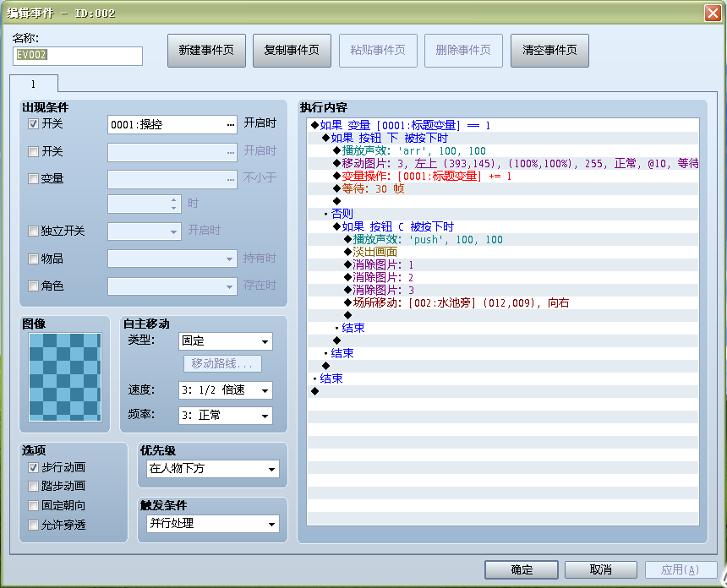
Task: Open the 速度 speed dropdown
Action: [x=226, y=390]
